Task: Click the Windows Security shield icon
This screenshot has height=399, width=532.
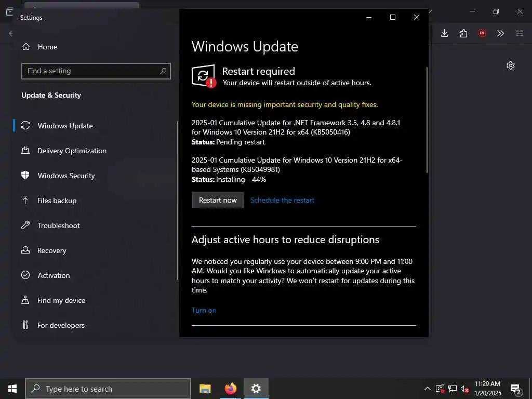Action: pyautogui.click(x=25, y=175)
